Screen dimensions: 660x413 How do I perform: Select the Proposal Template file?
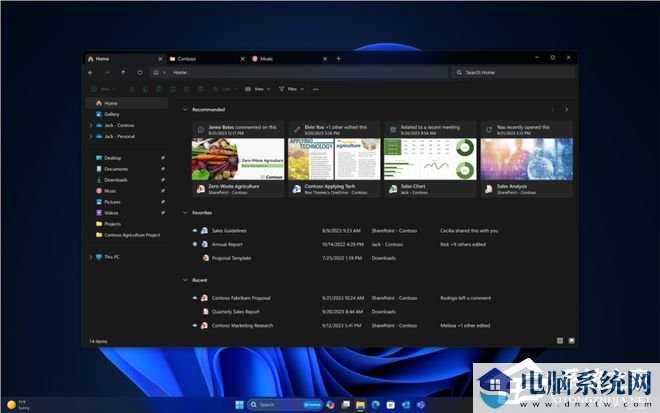tap(232, 258)
